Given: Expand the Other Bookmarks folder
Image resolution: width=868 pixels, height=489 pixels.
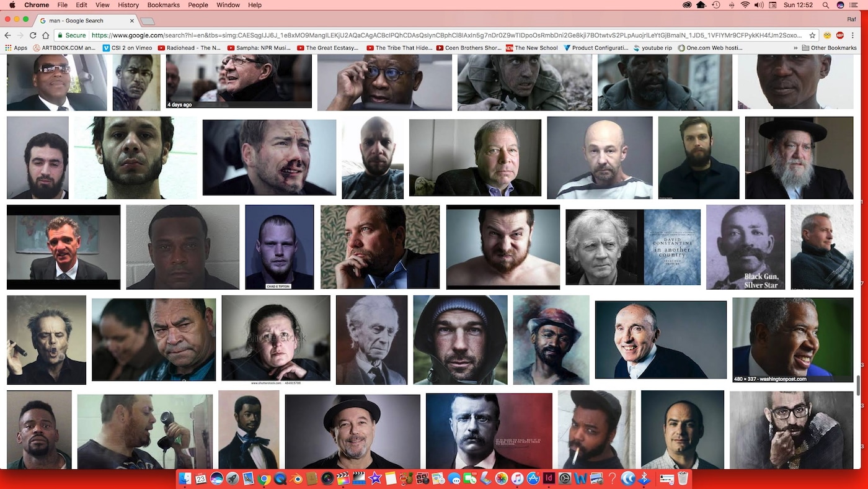Looking at the screenshot, I should click(828, 48).
